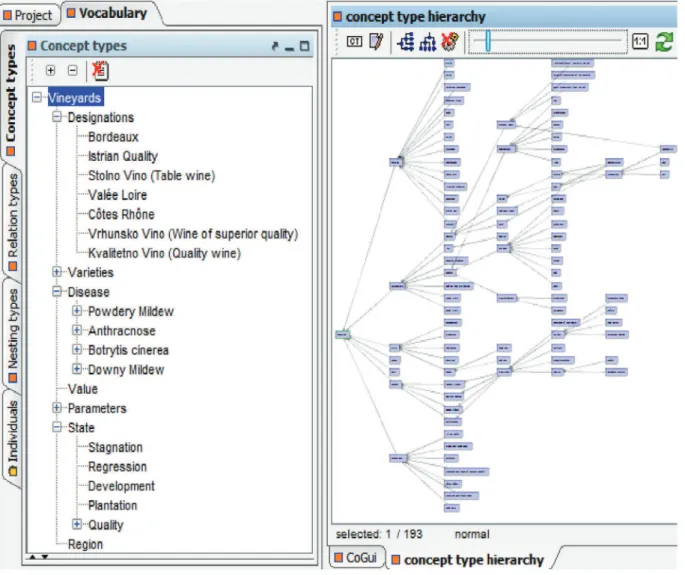
Task: Apply vertical tree layout icon
Action: 427,42
